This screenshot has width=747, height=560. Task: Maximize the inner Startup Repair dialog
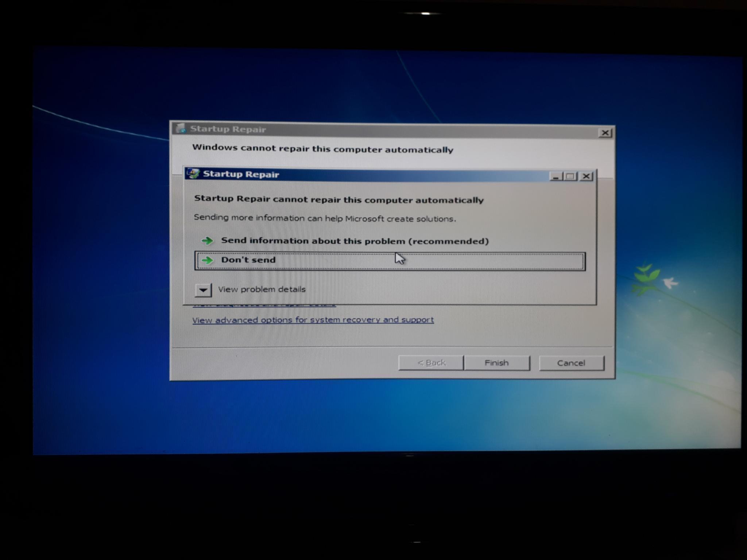pyautogui.click(x=571, y=176)
